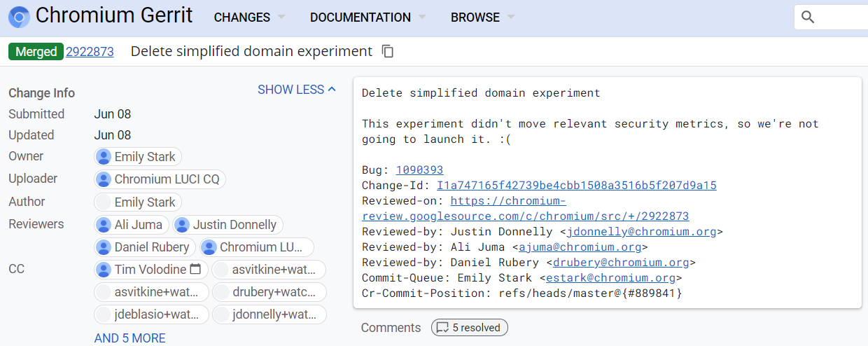The image size is (868, 346).
Task: Open the CHANGES dropdown menu
Action: point(249,18)
